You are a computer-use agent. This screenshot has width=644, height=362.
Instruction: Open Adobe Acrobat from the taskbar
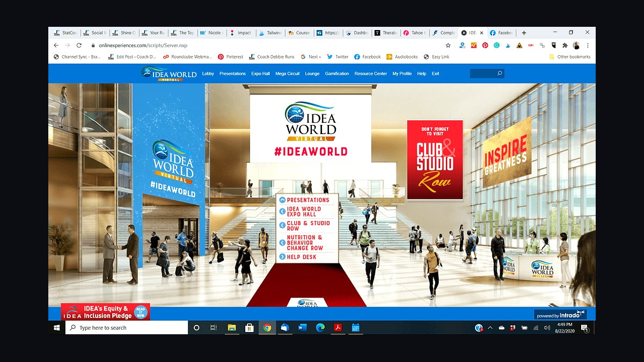[338, 328]
